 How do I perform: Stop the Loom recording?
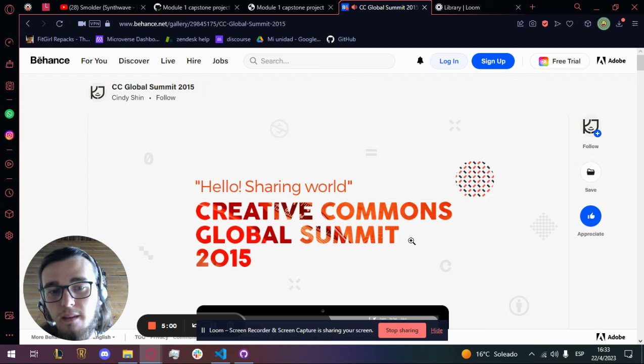click(152, 326)
